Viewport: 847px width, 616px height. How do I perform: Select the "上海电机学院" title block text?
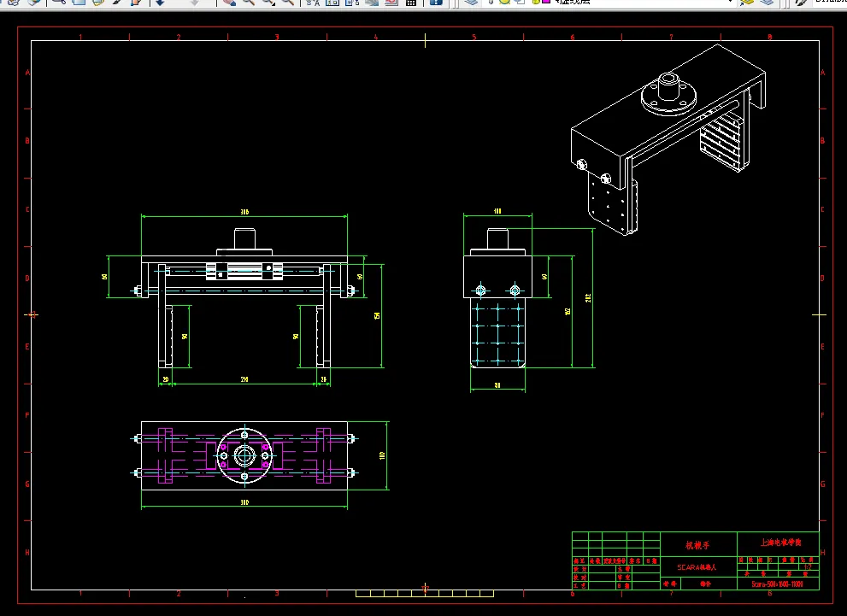[780, 542]
